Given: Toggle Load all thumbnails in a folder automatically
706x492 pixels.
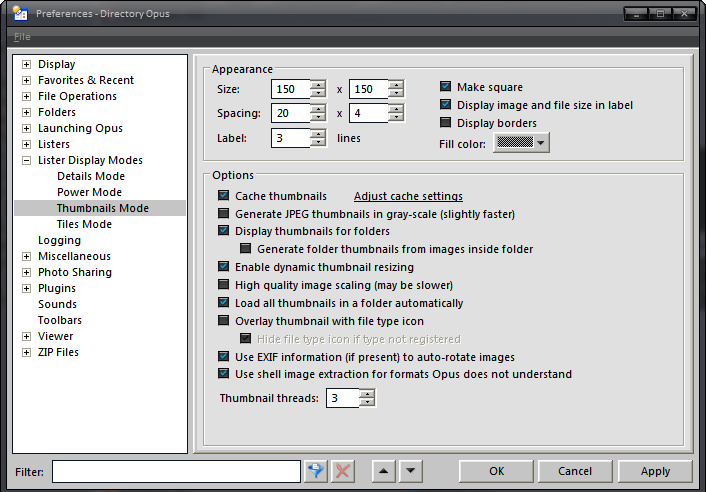Looking at the screenshot, I should point(223,302).
